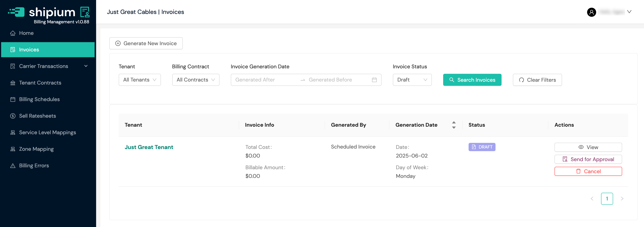
Task: Click the Billing Errors warning icon
Action: tap(13, 166)
